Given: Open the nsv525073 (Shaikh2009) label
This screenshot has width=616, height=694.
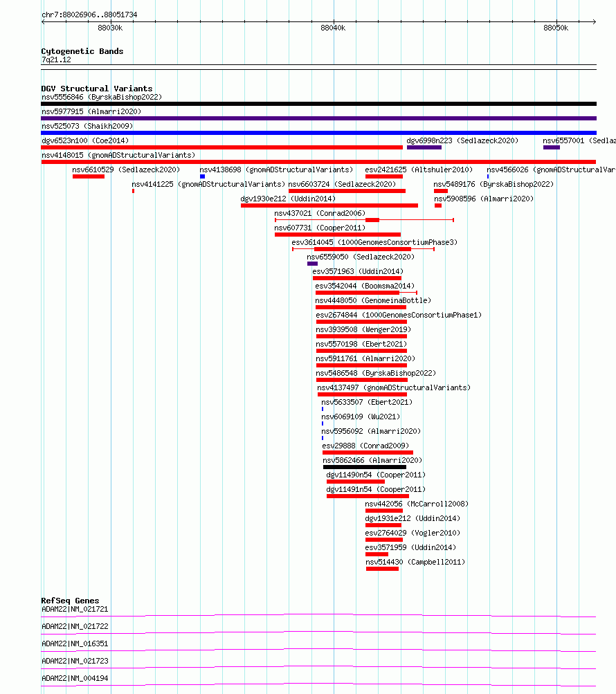Looking at the screenshot, I should click(x=87, y=126).
